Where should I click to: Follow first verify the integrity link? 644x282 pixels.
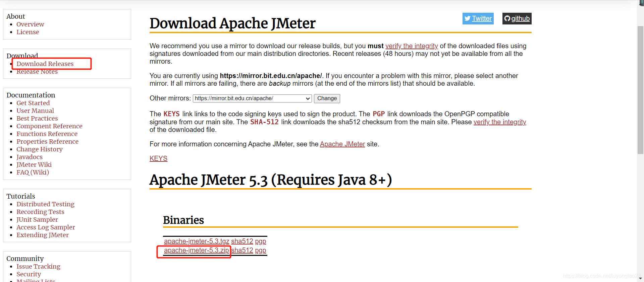click(x=412, y=46)
